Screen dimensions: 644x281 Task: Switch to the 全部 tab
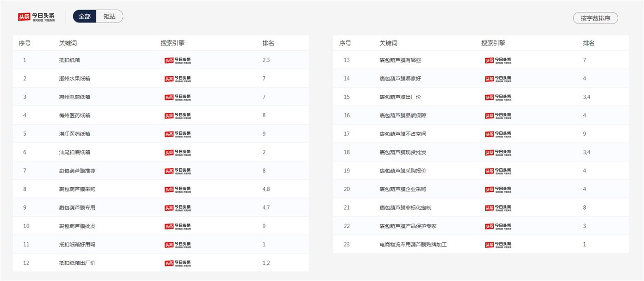(85, 17)
